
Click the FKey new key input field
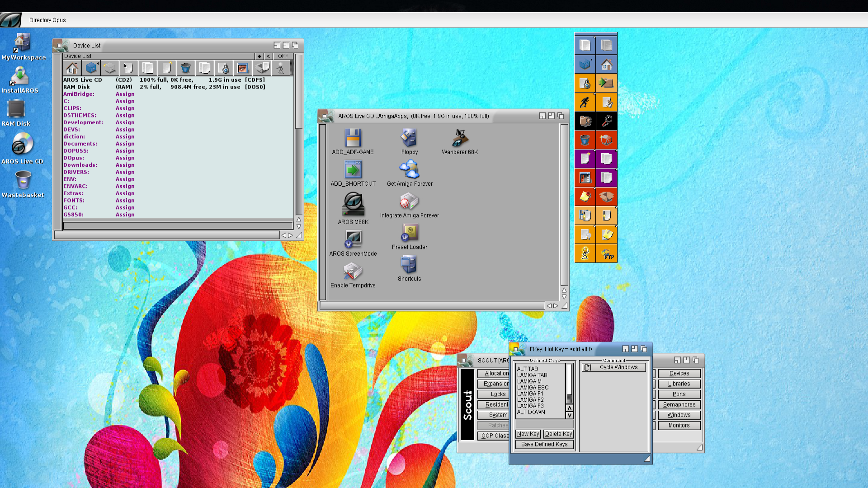(x=544, y=424)
